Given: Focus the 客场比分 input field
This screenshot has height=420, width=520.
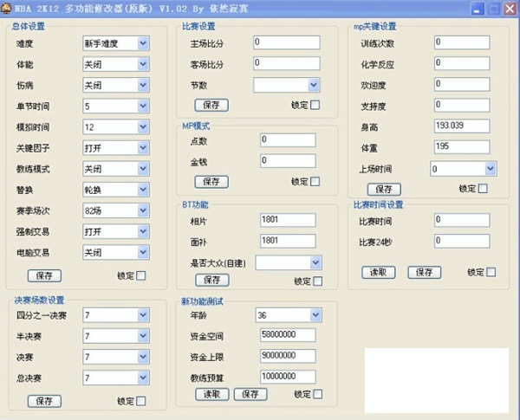Looking at the screenshot, I should 287,63.
